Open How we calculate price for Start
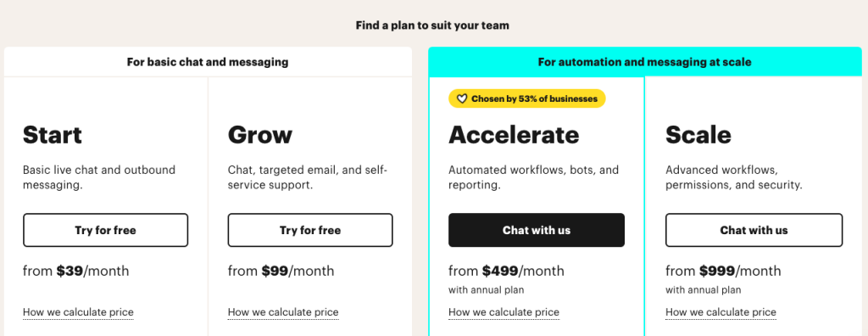This screenshot has width=868, height=336. tap(78, 312)
